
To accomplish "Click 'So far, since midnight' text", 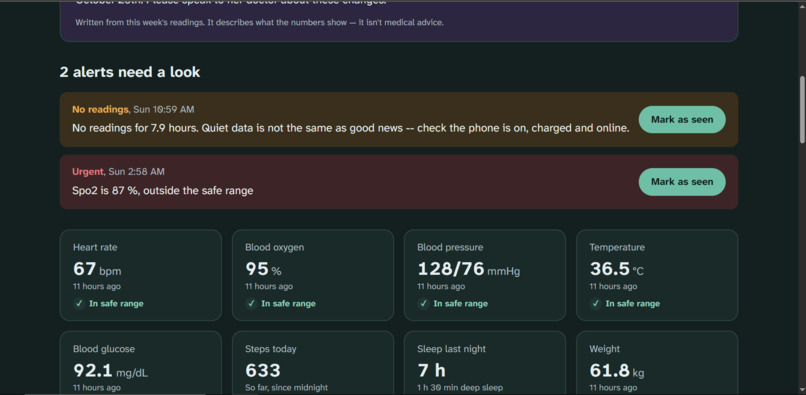I will (x=286, y=388).
